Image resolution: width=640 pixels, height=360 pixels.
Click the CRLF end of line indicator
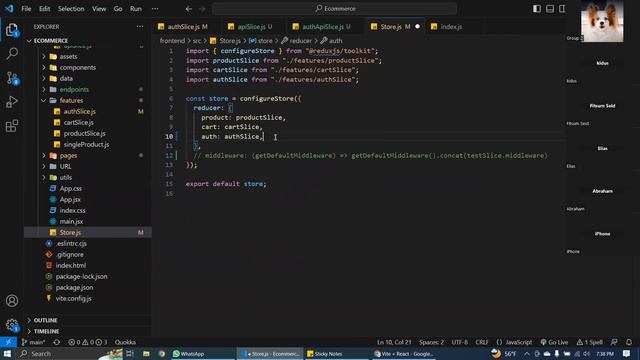[x=482, y=342]
